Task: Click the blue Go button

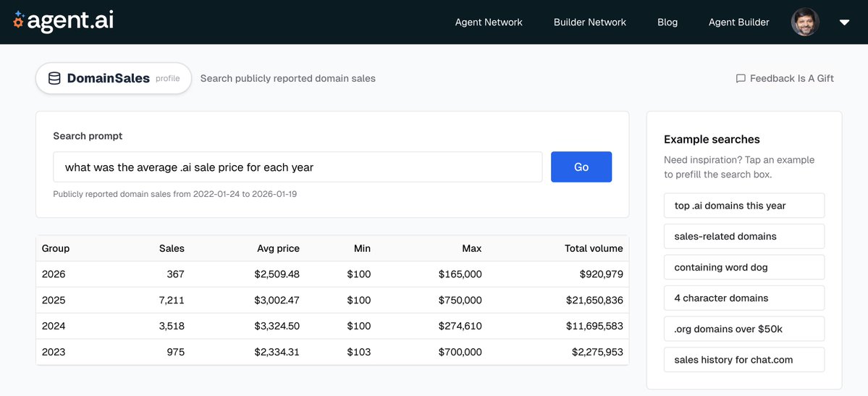Action: [581, 167]
